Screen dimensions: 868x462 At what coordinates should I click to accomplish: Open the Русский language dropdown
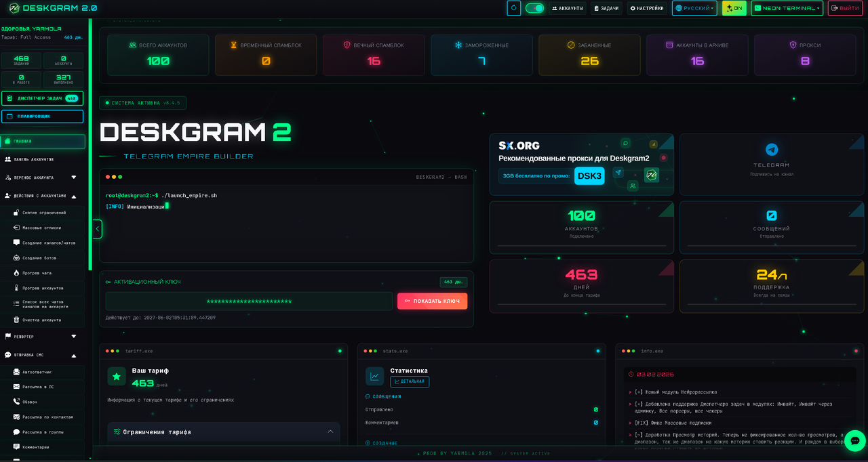pos(694,8)
